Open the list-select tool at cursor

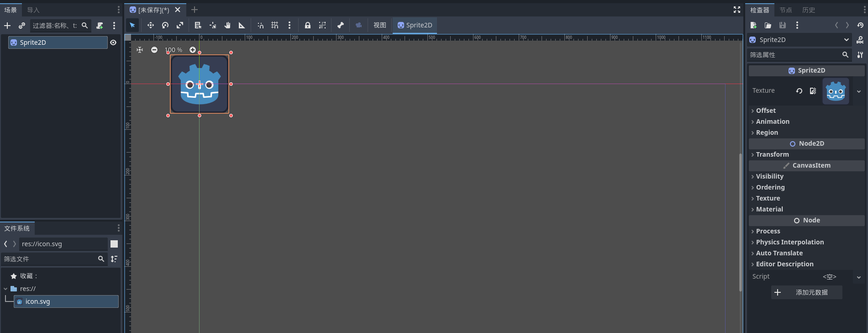198,25
